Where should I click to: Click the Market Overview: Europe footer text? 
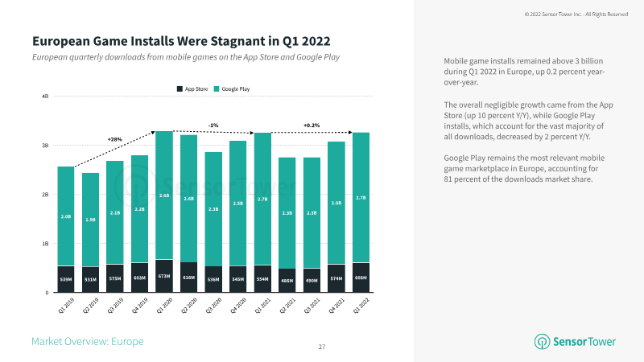click(87, 342)
